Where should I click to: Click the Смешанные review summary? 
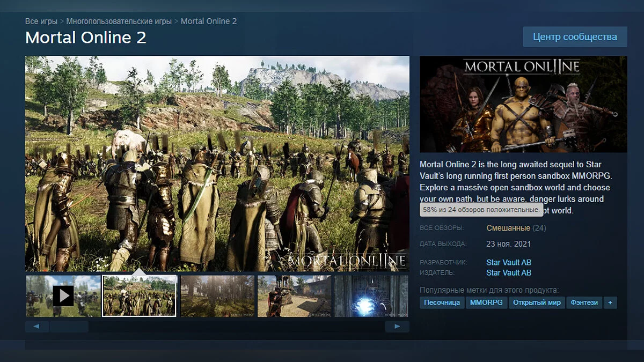(x=508, y=228)
